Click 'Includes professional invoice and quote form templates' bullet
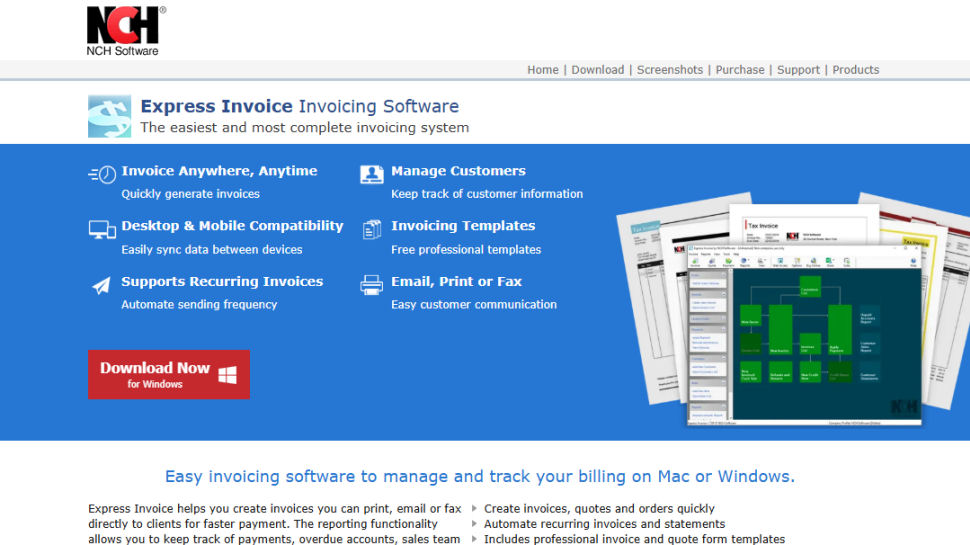This screenshot has width=970, height=545. click(x=634, y=539)
